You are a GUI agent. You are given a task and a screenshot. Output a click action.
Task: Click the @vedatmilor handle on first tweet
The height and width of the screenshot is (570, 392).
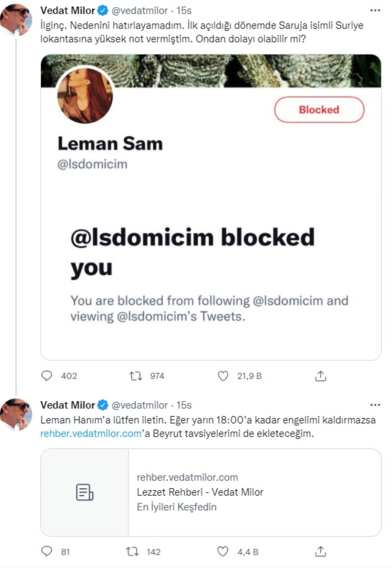click(x=139, y=10)
